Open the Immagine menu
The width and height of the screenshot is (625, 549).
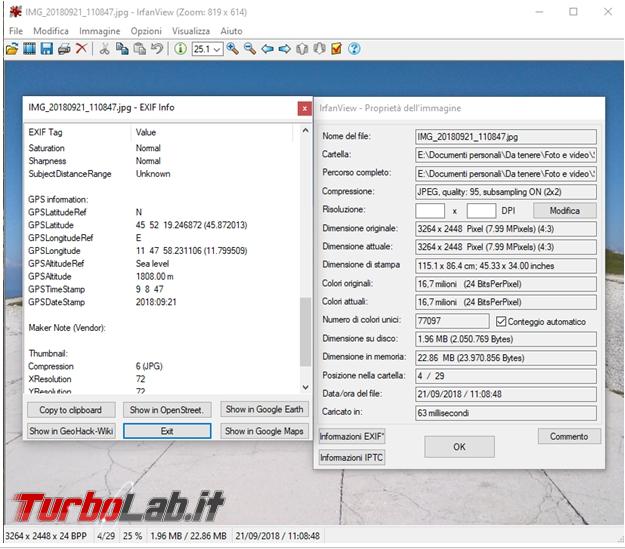coord(100,31)
